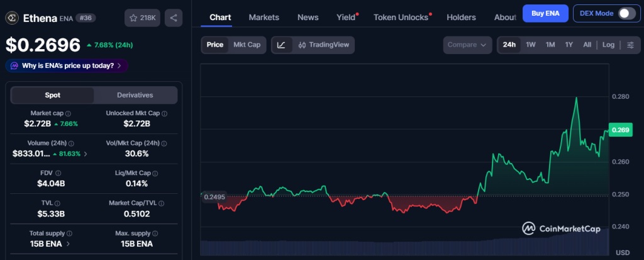Viewport: 644px width, 260px height.
Task: Click the Liq/Mkt Cap info icon
Action: click(155, 174)
